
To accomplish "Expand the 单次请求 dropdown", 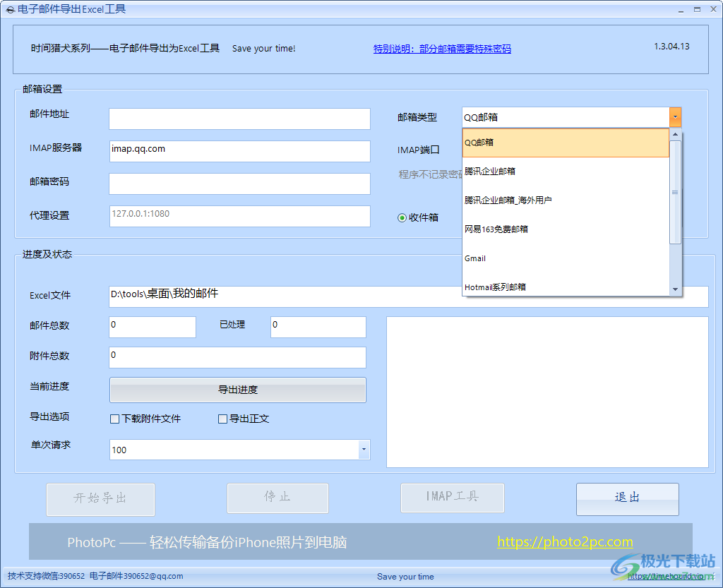I will click(364, 450).
